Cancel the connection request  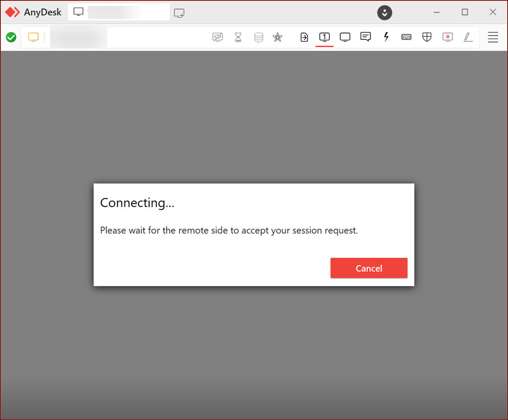[368, 268]
